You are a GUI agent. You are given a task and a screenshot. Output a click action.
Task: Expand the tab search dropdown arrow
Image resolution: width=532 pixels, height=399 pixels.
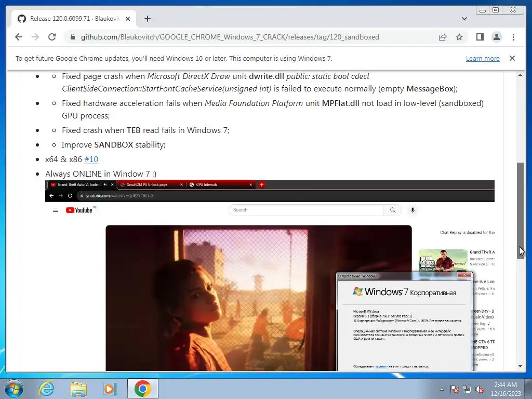464,19
